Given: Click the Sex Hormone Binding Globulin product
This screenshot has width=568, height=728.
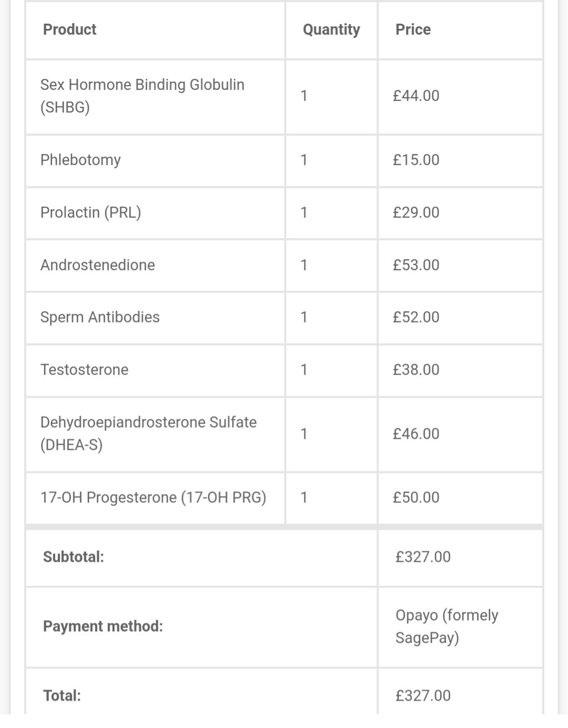Looking at the screenshot, I should pyautogui.click(x=142, y=96).
